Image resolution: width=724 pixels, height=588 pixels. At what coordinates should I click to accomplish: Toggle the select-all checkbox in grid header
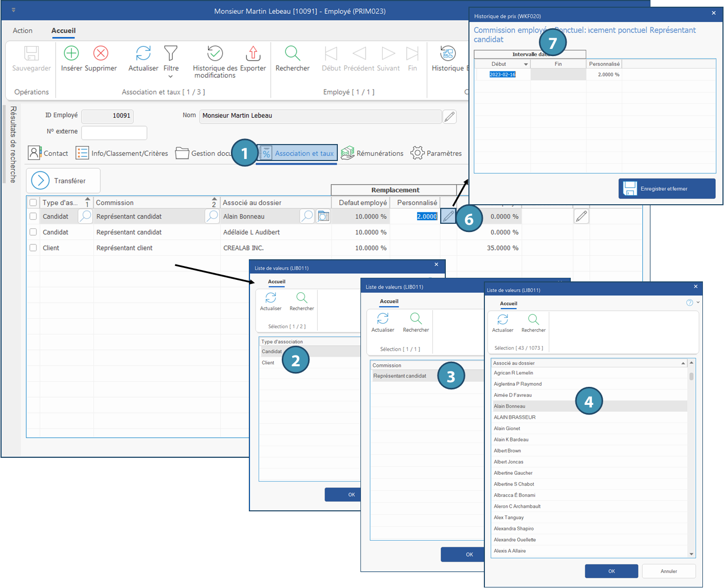33,203
